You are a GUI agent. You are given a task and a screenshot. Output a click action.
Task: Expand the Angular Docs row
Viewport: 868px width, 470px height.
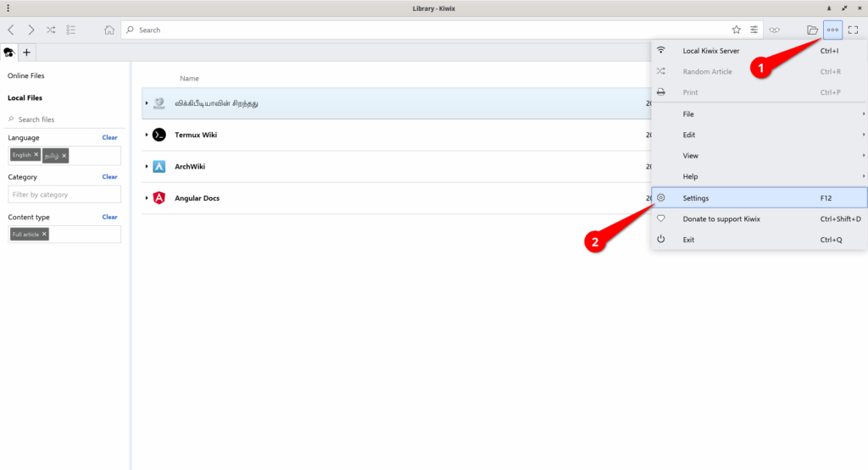click(x=147, y=198)
